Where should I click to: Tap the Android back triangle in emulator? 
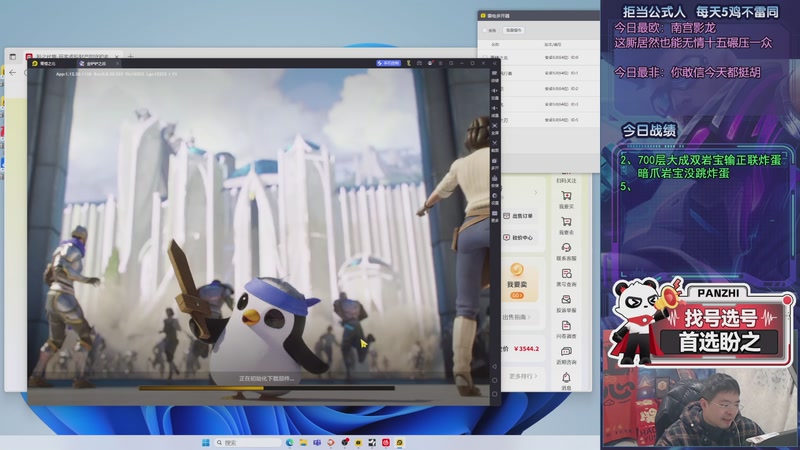coord(494,366)
